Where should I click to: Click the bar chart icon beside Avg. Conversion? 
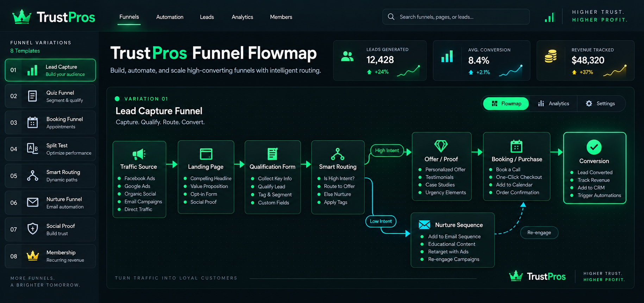(x=447, y=56)
